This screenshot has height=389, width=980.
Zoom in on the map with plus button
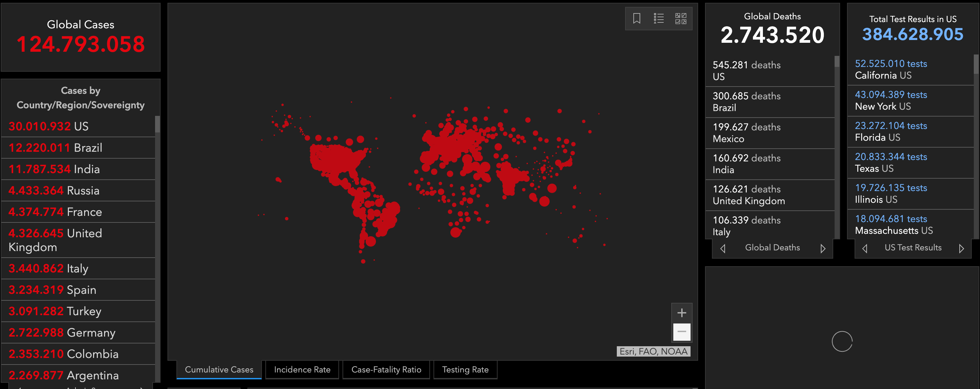681,313
